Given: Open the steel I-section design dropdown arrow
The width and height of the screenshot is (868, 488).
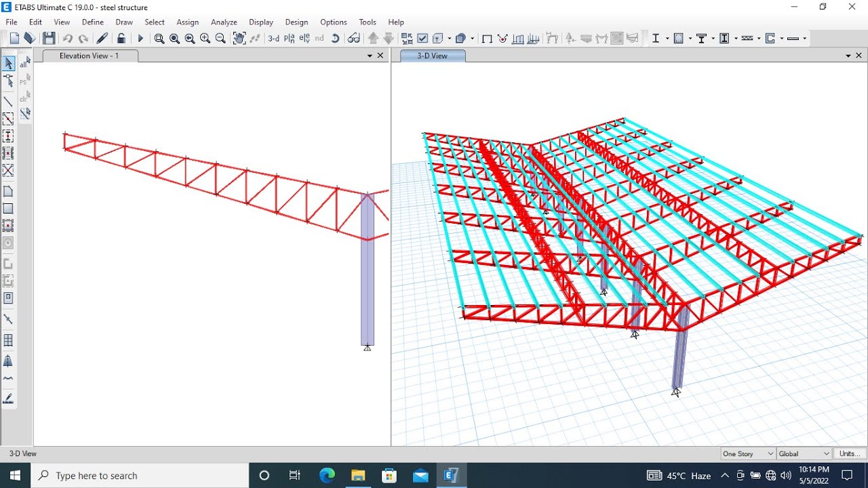Looking at the screenshot, I should pyautogui.click(x=667, y=39).
